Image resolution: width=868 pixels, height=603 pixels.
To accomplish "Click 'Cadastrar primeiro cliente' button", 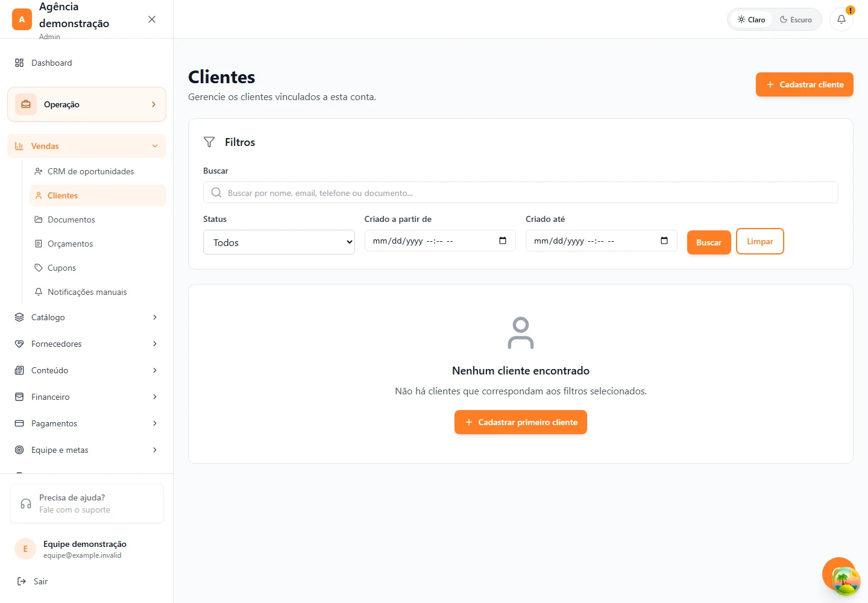I will point(521,422).
